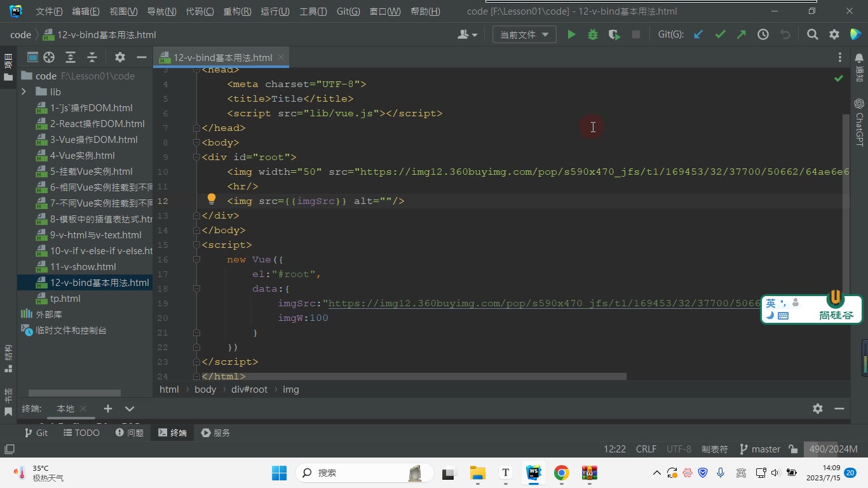
Task: Click the lightbulb intention icon on line 12
Action: coord(212,200)
